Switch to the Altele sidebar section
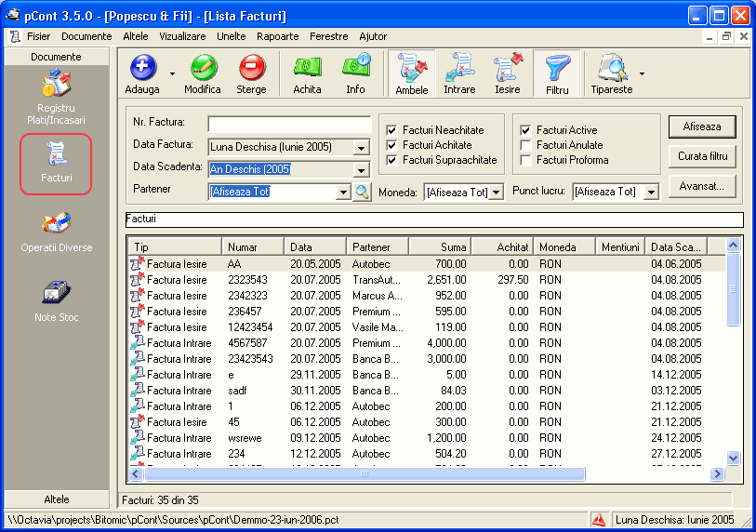 (57, 499)
